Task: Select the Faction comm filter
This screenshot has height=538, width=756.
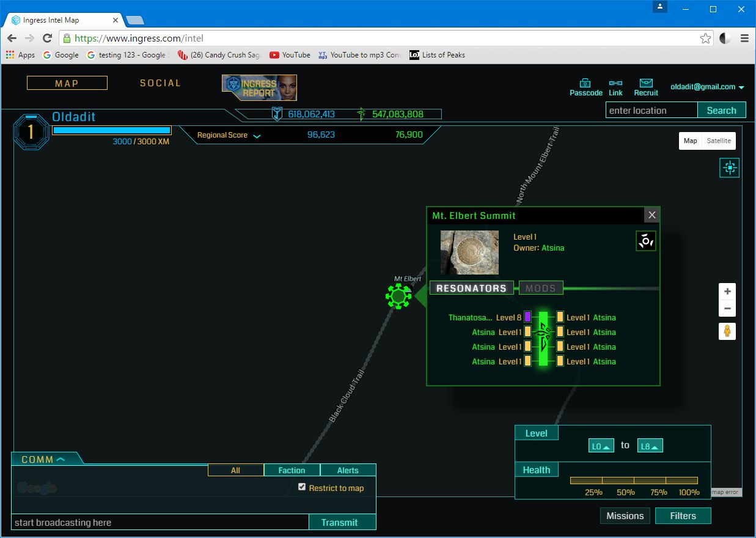Action: click(292, 470)
